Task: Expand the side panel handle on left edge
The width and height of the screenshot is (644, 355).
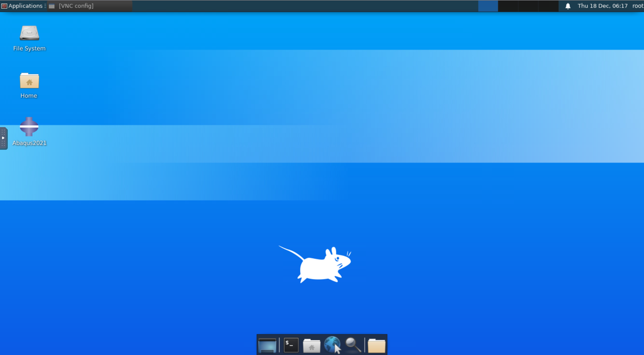Action: pyautogui.click(x=4, y=138)
